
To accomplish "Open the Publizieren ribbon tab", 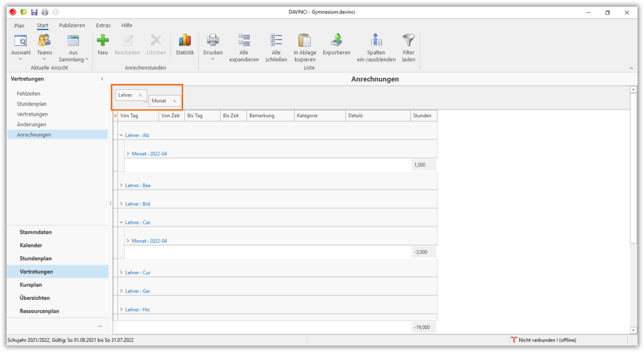I will (72, 25).
